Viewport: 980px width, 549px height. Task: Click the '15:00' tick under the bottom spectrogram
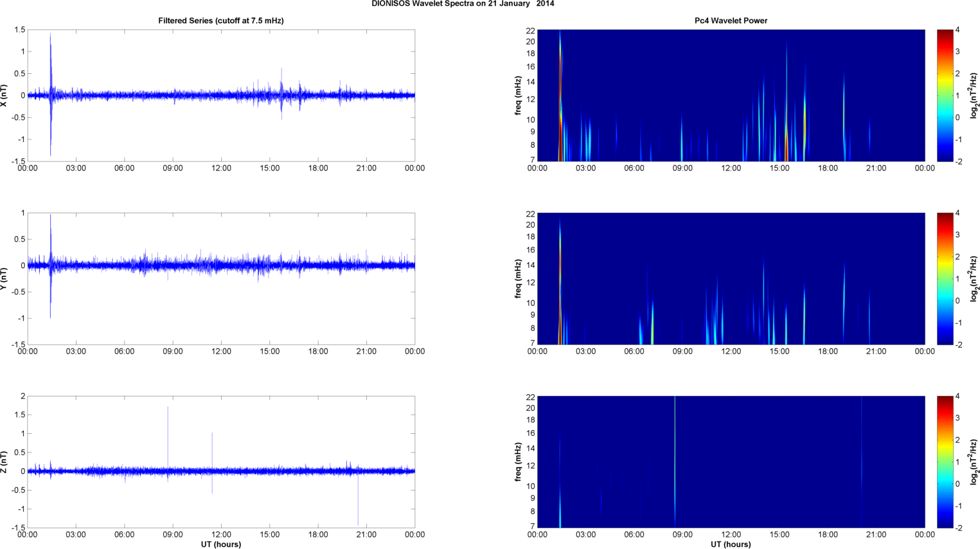pos(780,535)
